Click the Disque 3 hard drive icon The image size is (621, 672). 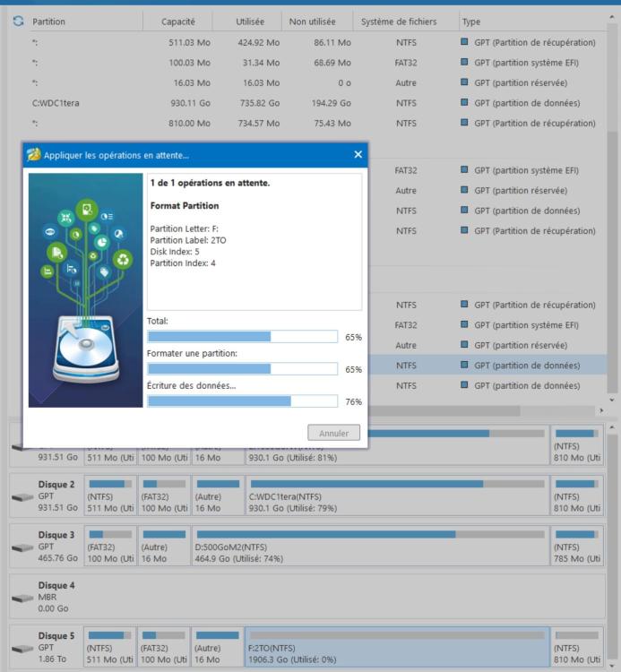click(x=23, y=547)
